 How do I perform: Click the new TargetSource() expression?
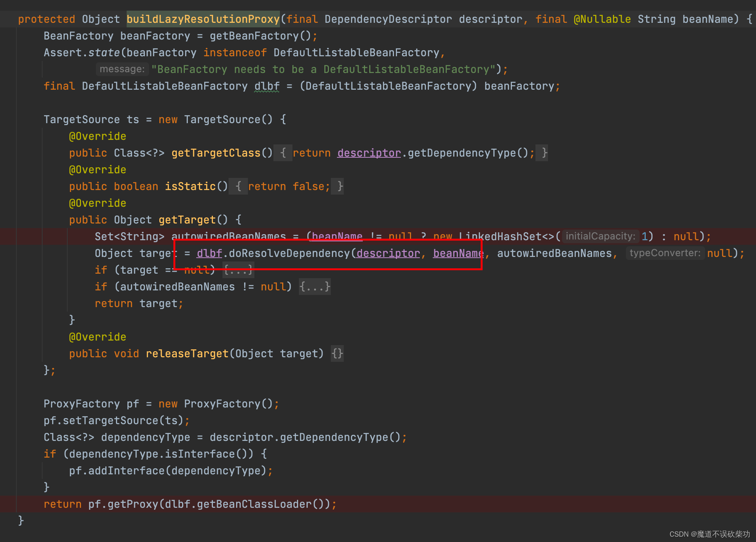point(216,119)
